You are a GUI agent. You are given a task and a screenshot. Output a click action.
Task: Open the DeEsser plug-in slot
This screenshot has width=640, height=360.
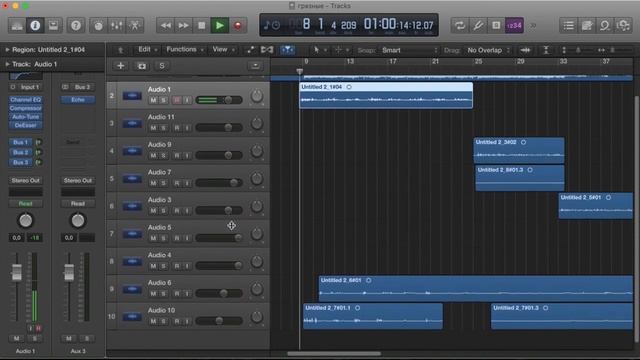25,125
